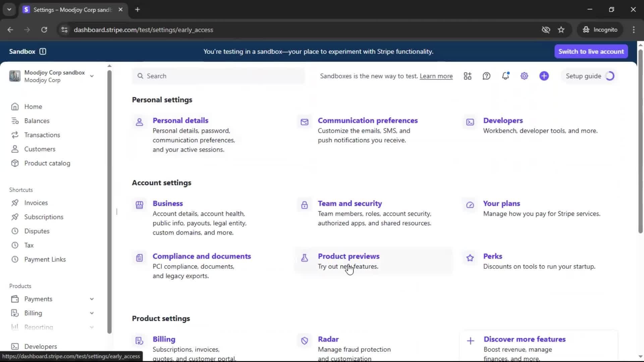This screenshot has height=362, width=644.
Task: Click the Setup guide progress indicator
Action: tap(609, 76)
